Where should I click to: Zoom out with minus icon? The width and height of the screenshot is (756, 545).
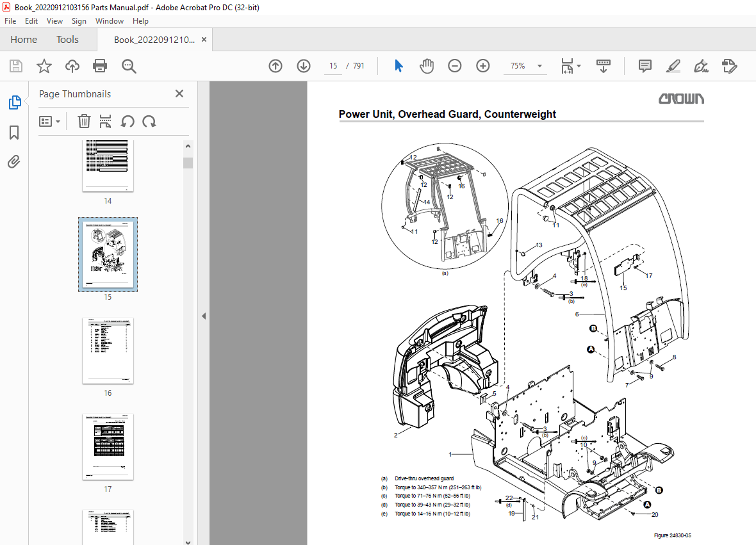455,66
